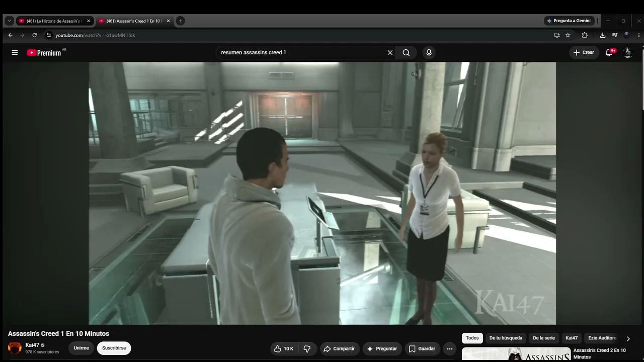644x362 pixels.
Task: Switch to 'La Historia de Assassin's' tab
Action: 55,21
